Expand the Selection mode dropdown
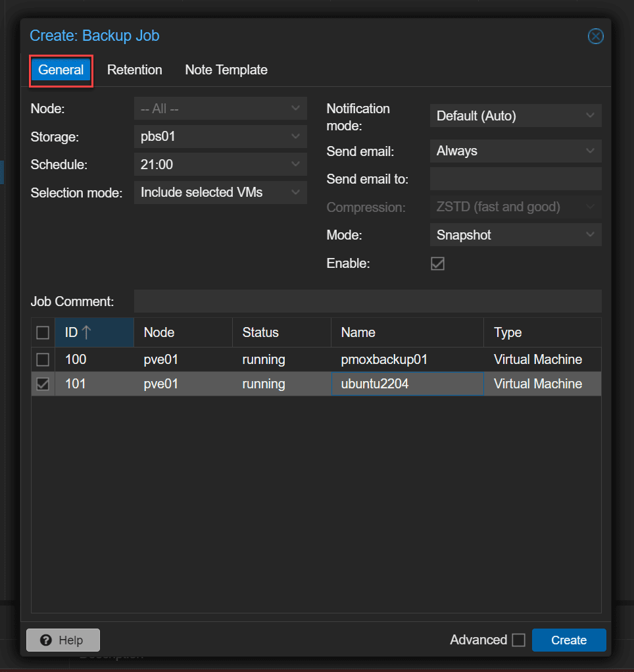Viewport: 634px width, 672px height. pos(220,193)
